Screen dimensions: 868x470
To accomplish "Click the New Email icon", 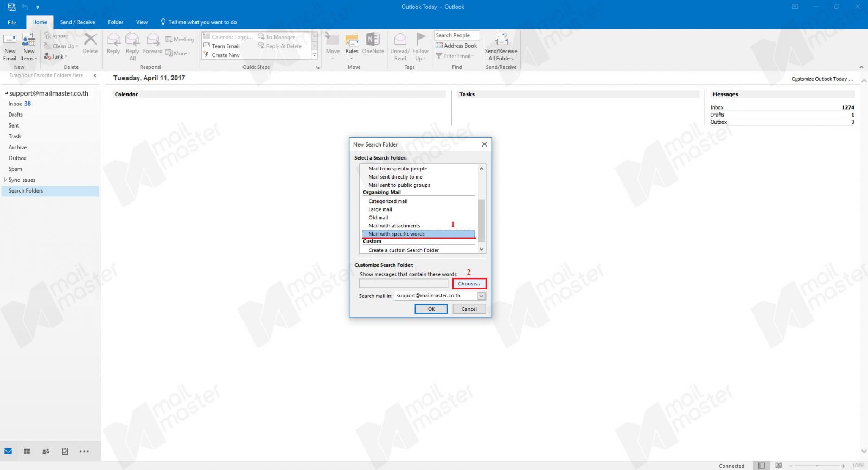I will (x=10, y=40).
